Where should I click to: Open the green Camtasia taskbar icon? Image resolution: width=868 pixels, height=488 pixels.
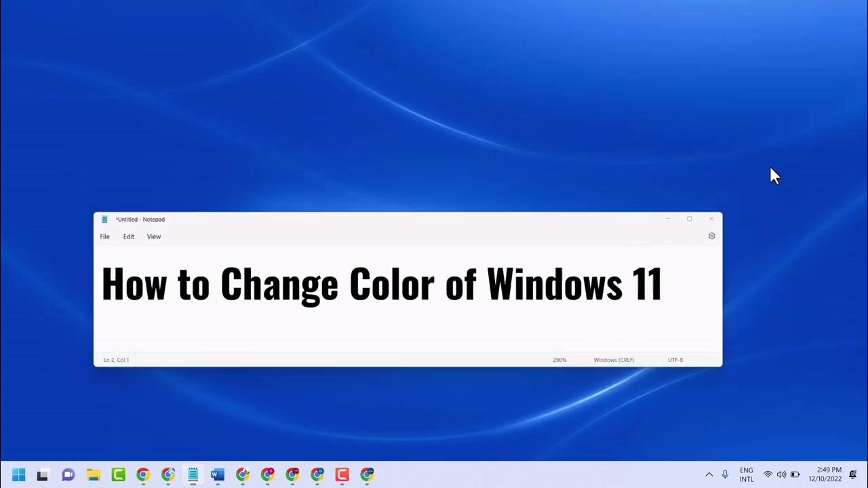(118, 474)
